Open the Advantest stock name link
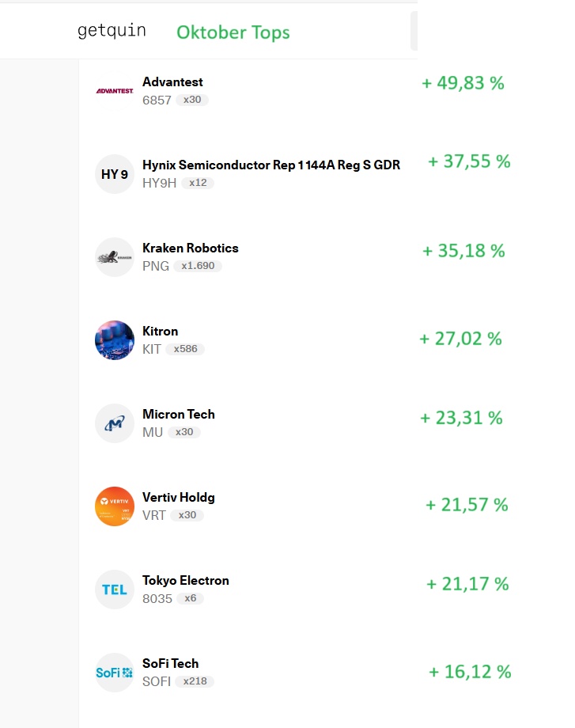 pos(172,82)
